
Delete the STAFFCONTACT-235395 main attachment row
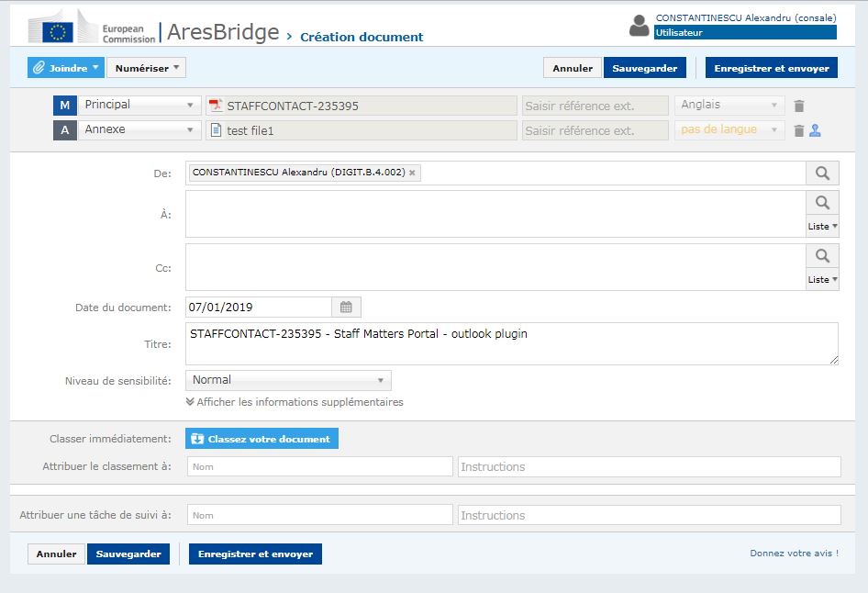[799, 106]
